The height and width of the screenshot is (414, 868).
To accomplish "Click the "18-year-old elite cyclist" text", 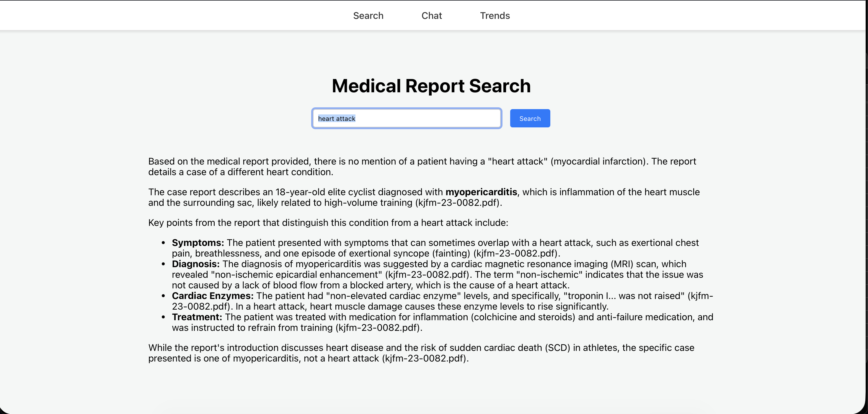I will pyautogui.click(x=325, y=192).
